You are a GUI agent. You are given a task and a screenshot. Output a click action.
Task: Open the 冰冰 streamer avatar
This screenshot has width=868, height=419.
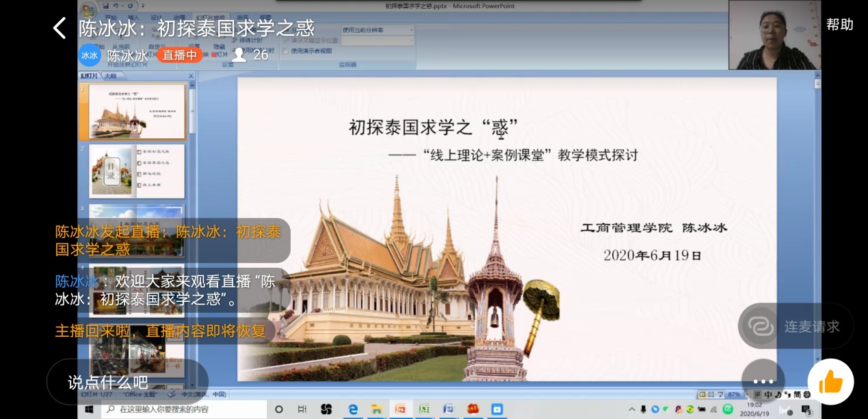90,55
